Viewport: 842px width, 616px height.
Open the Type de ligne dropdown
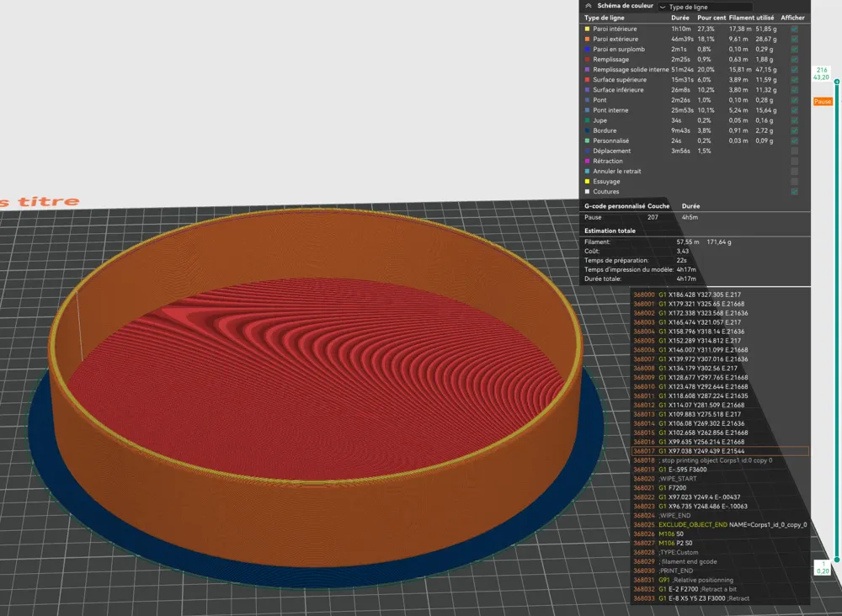[x=705, y=7]
